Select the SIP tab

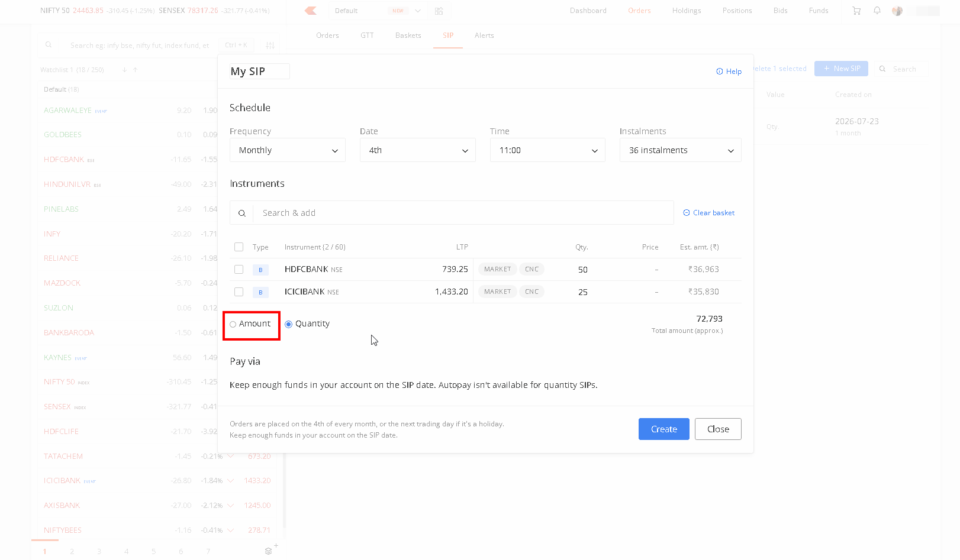[x=448, y=35]
